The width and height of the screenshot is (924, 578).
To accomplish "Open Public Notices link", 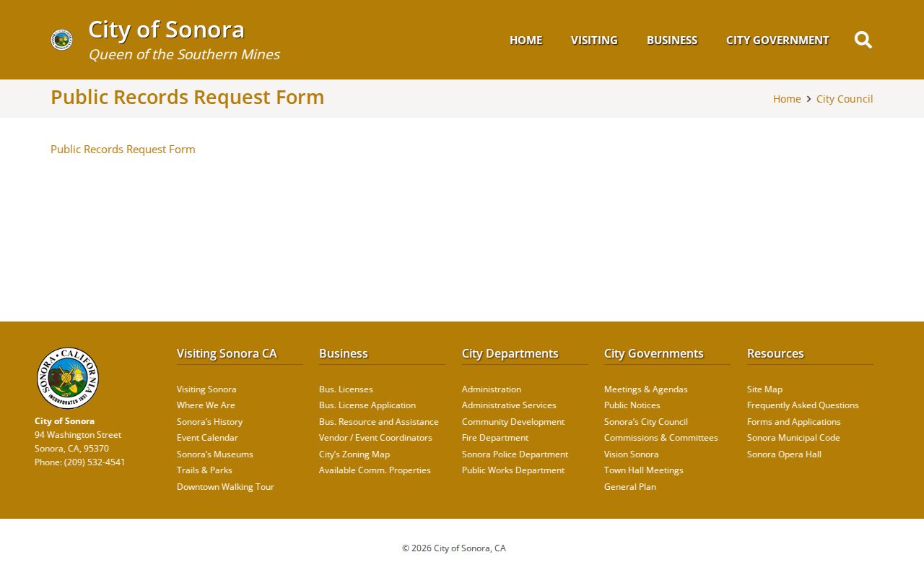I will point(632,405).
